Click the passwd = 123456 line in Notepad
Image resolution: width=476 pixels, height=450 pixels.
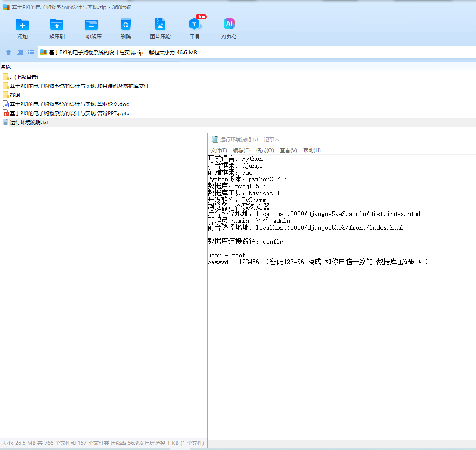[318, 262]
